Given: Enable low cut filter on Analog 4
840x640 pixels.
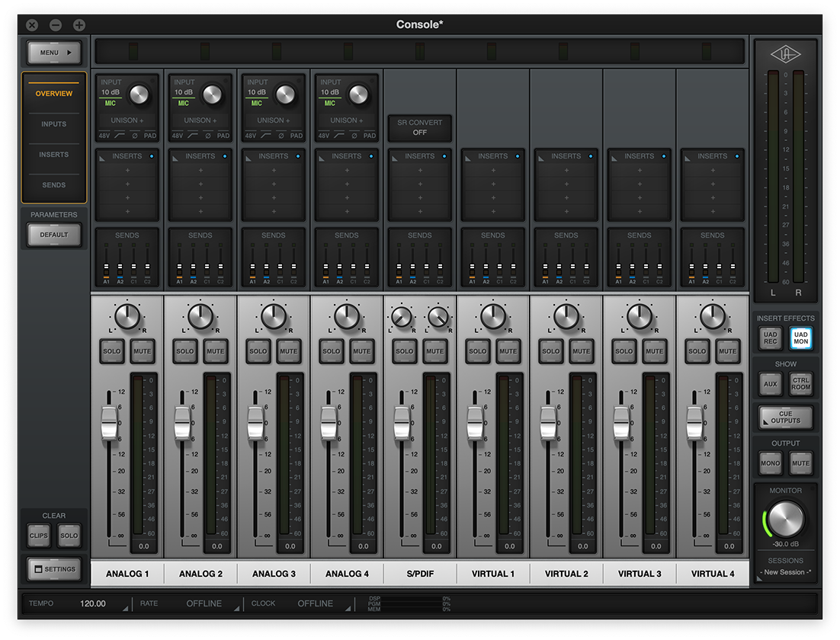Looking at the screenshot, I should point(339,136).
